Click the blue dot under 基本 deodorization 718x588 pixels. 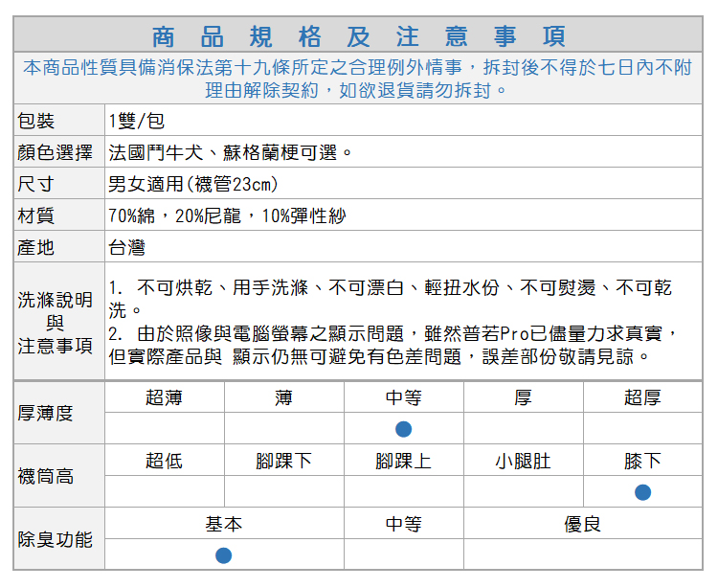click(223, 555)
